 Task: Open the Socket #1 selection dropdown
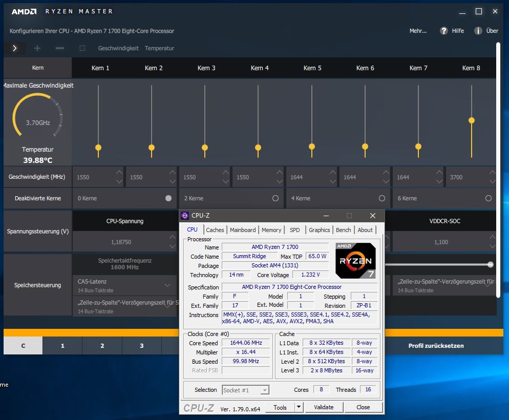pyautogui.click(x=265, y=390)
